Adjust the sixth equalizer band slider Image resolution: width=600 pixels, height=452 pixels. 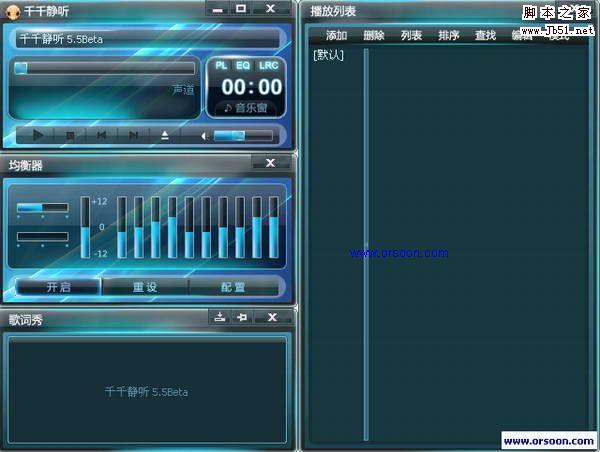pyautogui.click(x=206, y=227)
